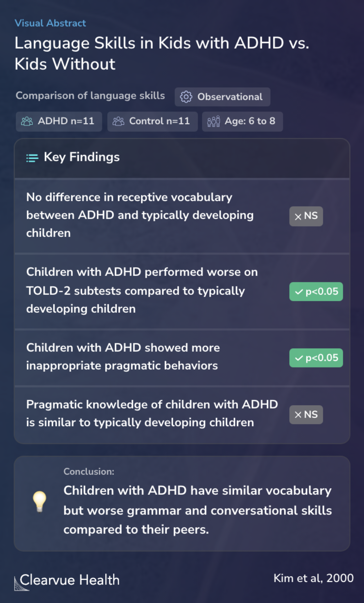The image size is (364, 603).
Task: Click the gear icon beside Observational
Action: tap(186, 97)
